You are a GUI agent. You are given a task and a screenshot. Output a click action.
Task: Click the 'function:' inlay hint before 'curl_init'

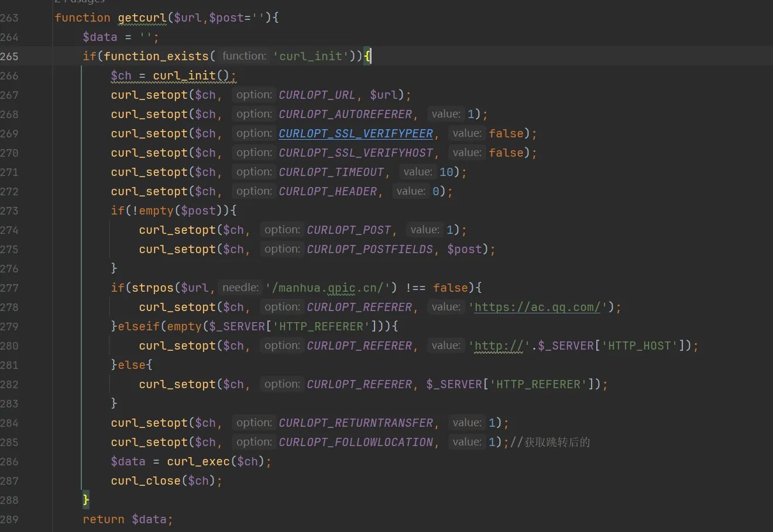point(244,56)
